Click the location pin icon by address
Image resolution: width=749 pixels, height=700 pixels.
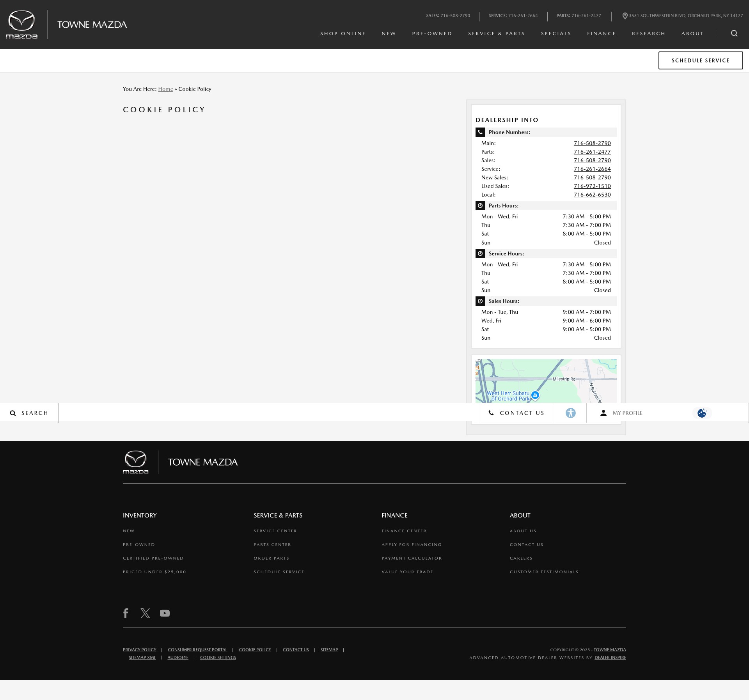(x=625, y=16)
